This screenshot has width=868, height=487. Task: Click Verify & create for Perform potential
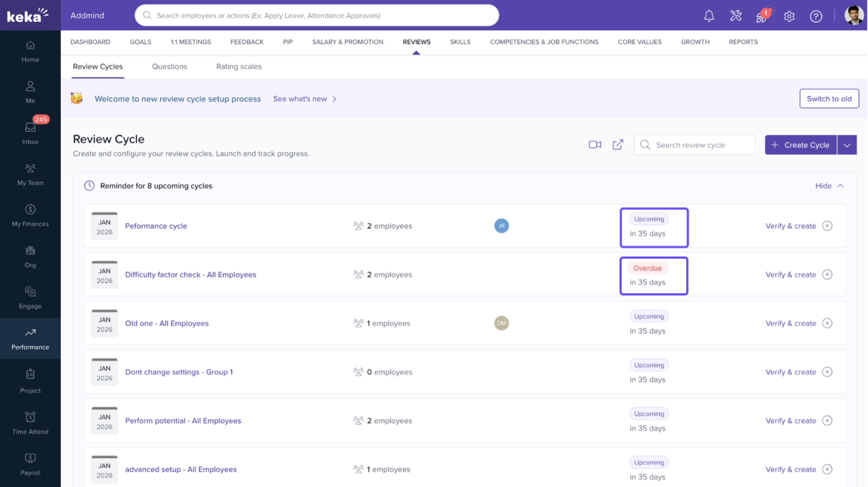coord(790,420)
